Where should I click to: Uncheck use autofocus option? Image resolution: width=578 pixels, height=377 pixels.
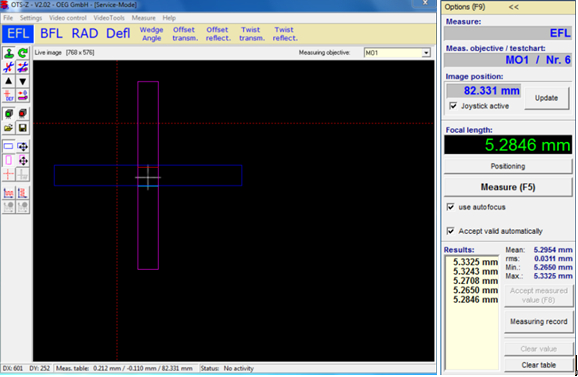tap(450, 207)
